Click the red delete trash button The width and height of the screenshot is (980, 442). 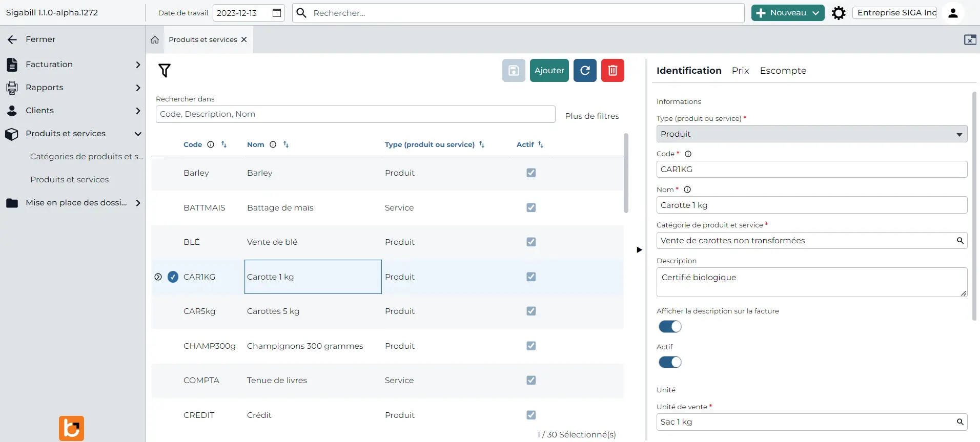(612, 71)
